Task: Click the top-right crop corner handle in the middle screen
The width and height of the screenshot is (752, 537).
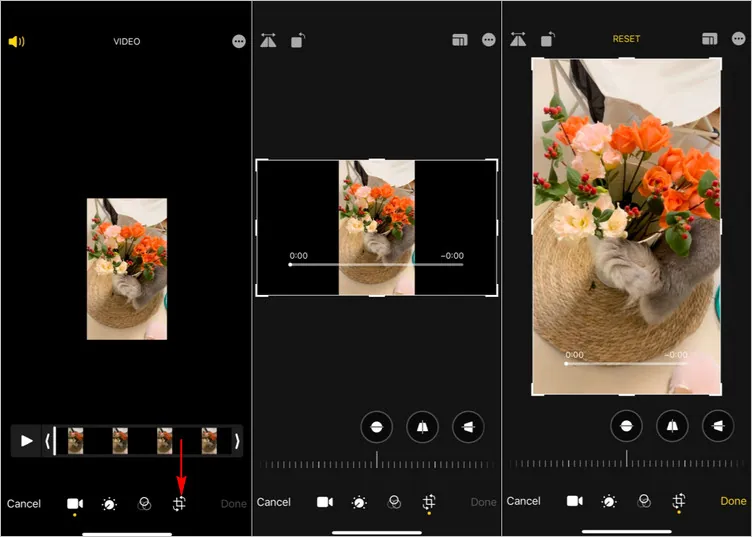Action: (x=494, y=163)
